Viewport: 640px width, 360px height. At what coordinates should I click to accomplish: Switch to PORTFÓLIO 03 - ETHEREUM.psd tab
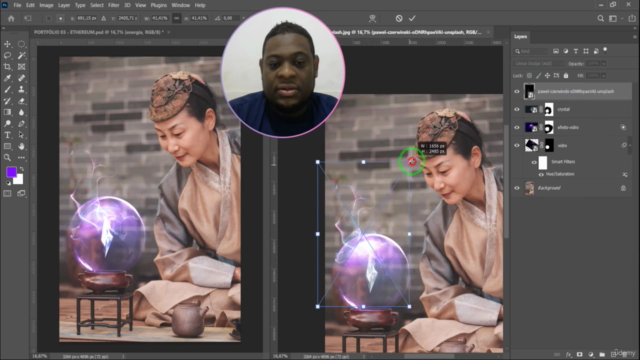[x=99, y=32]
